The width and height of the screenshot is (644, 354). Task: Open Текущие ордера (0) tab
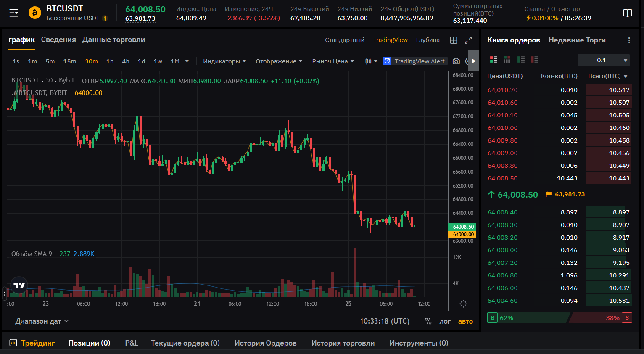click(x=185, y=343)
